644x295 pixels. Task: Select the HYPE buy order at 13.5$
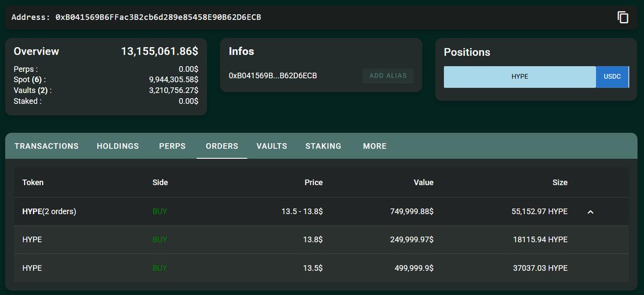tap(321, 268)
